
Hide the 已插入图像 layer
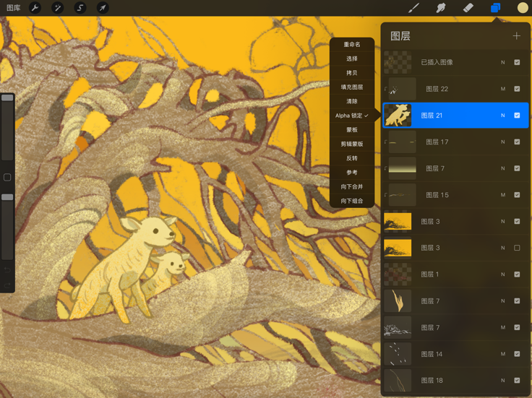(517, 62)
